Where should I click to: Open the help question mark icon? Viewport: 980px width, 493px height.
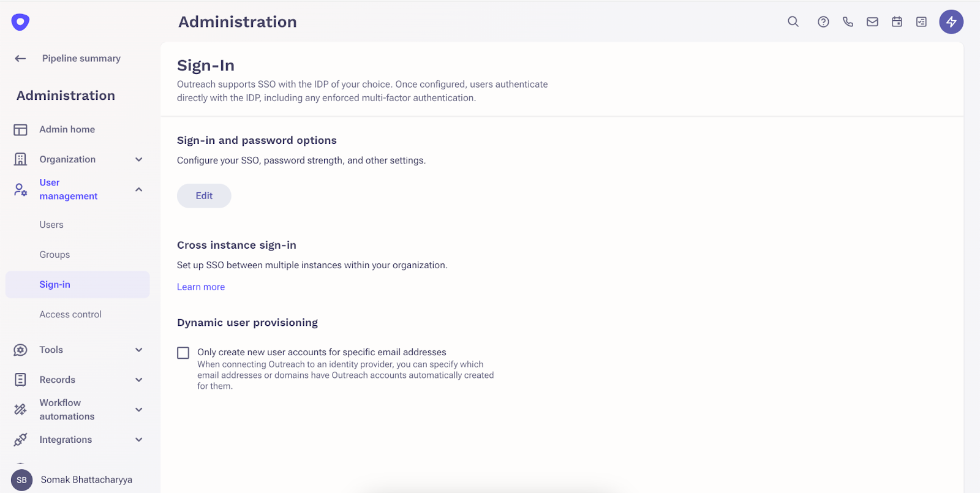click(823, 21)
